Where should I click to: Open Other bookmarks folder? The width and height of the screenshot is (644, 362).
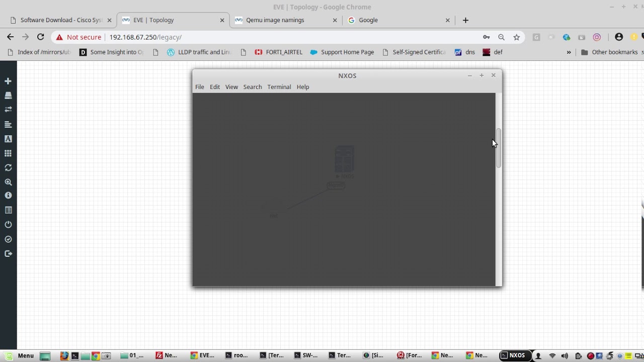pyautogui.click(x=609, y=52)
